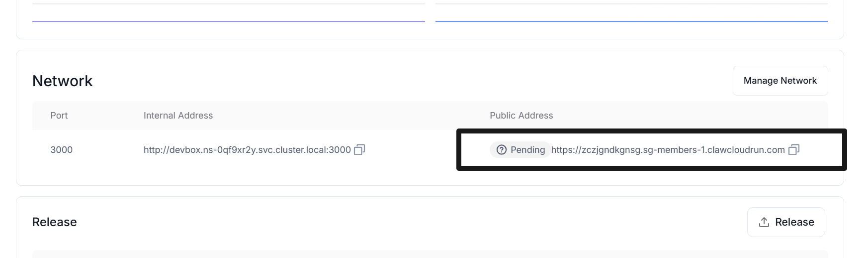The height and width of the screenshot is (258, 868).
Task: Click the gray gridline above the purple line
Action: 229,4
